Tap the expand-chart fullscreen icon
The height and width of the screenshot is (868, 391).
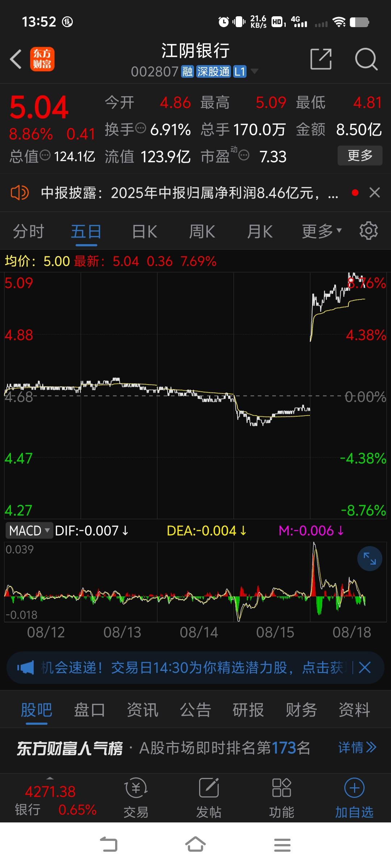click(x=370, y=559)
